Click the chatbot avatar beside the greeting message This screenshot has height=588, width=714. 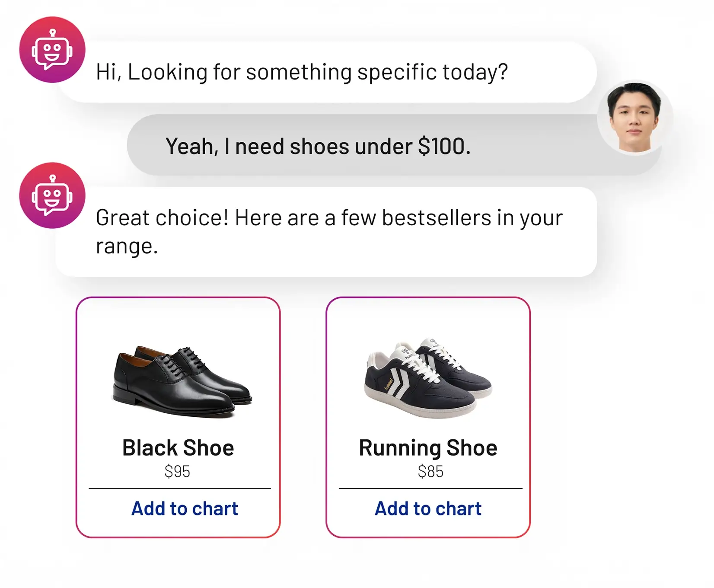pos(52,50)
